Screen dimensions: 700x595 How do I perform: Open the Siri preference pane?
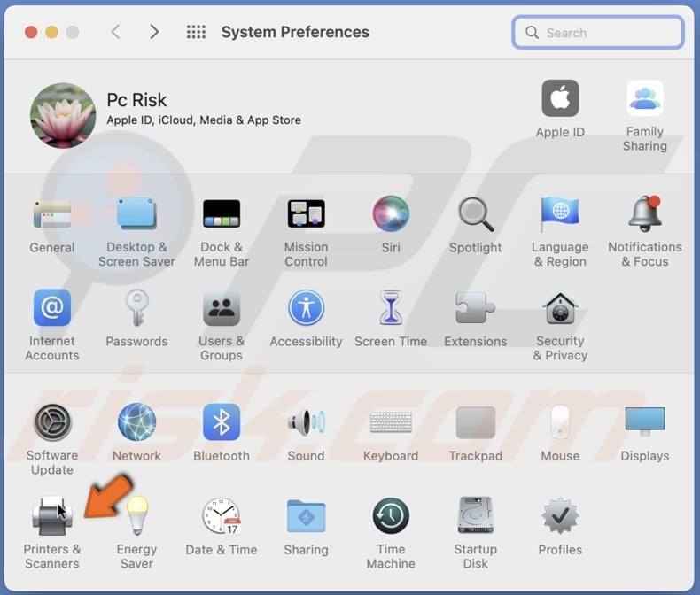(391, 214)
